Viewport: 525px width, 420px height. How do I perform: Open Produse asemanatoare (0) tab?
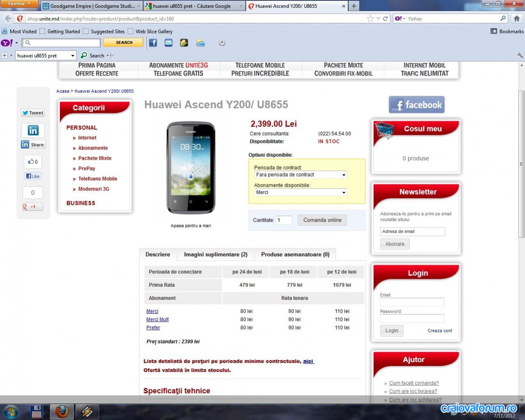[295, 255]
